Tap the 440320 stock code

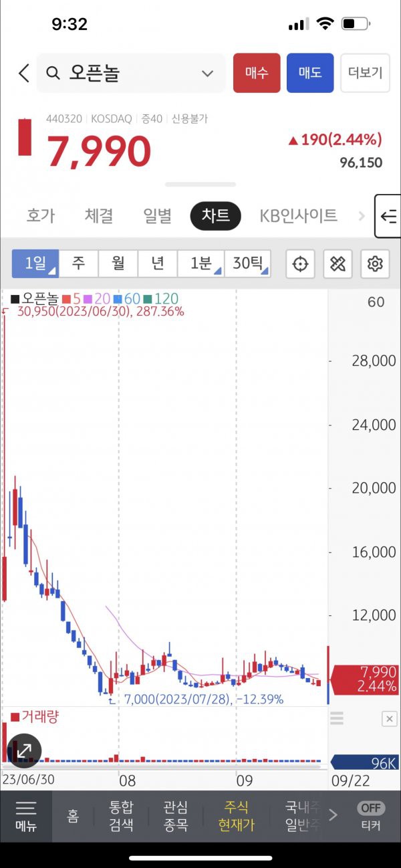(x=64, y=119)
